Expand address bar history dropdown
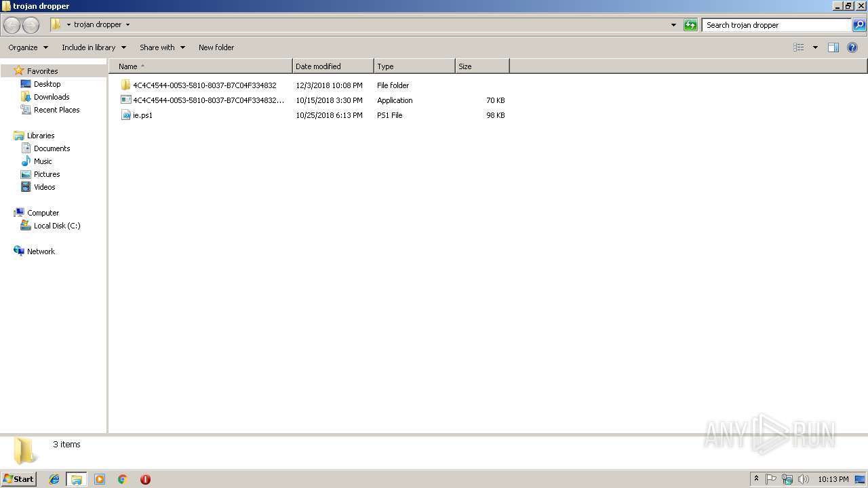 click(673, 25)
